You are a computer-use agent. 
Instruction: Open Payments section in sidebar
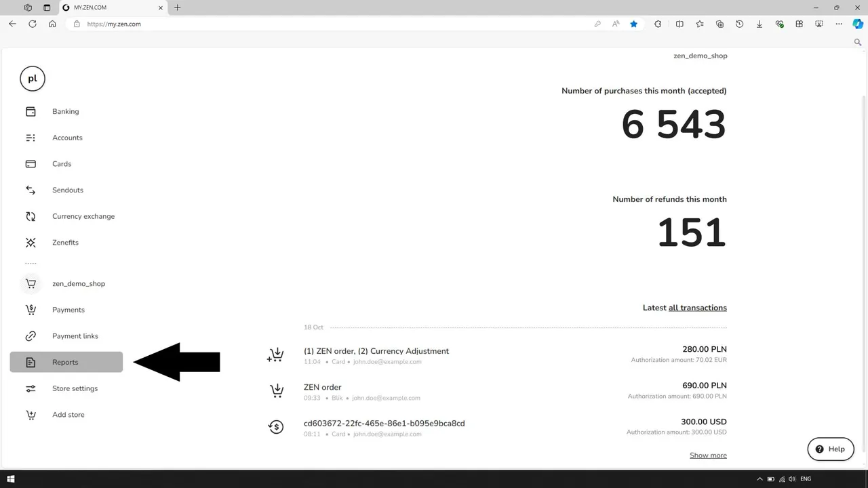click(x=68, y=310)
